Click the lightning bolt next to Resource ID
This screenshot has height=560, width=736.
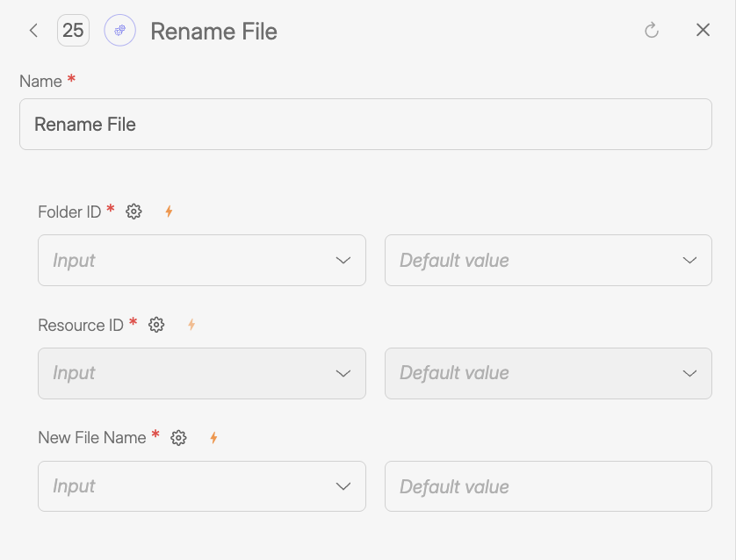(x=191, y=325)
